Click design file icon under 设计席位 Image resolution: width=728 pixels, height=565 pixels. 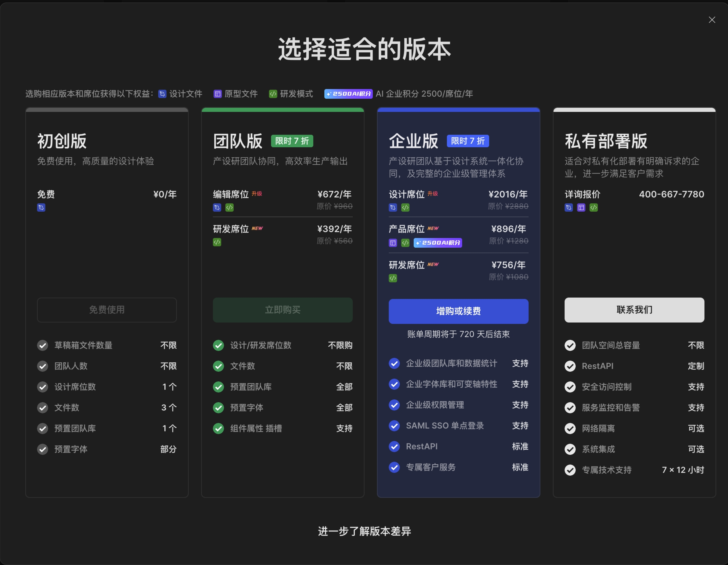pyautogui.click(x=393, y=208)
